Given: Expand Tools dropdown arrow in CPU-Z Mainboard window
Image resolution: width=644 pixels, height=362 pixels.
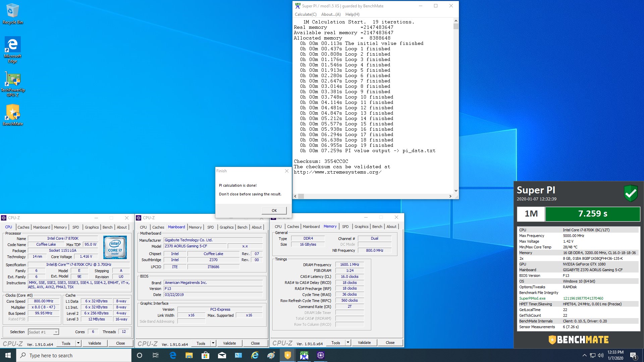Looking at the screenshot, I should pos(213,343).
